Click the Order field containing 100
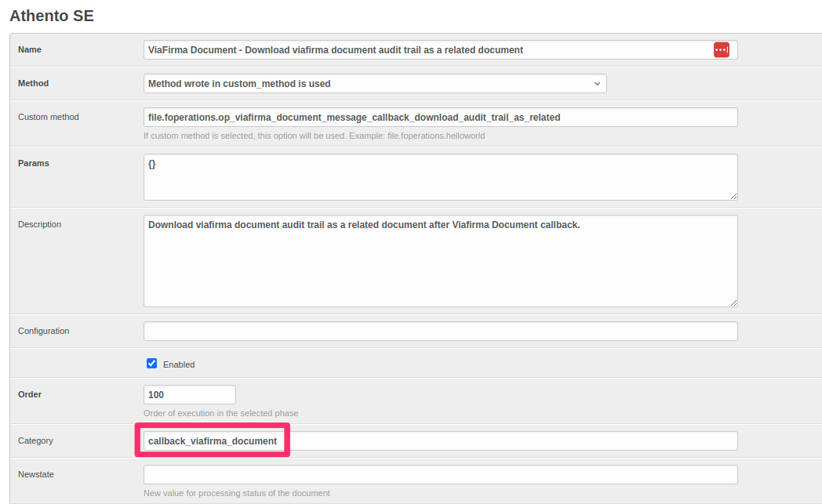This screenshot has width=822, height=504. (189, 395)
